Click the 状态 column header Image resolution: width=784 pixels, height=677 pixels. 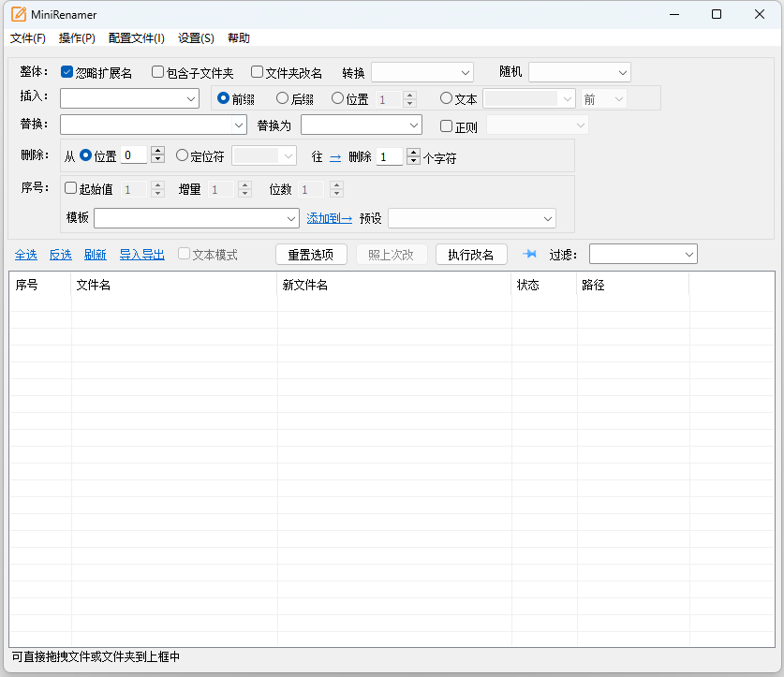544,285
